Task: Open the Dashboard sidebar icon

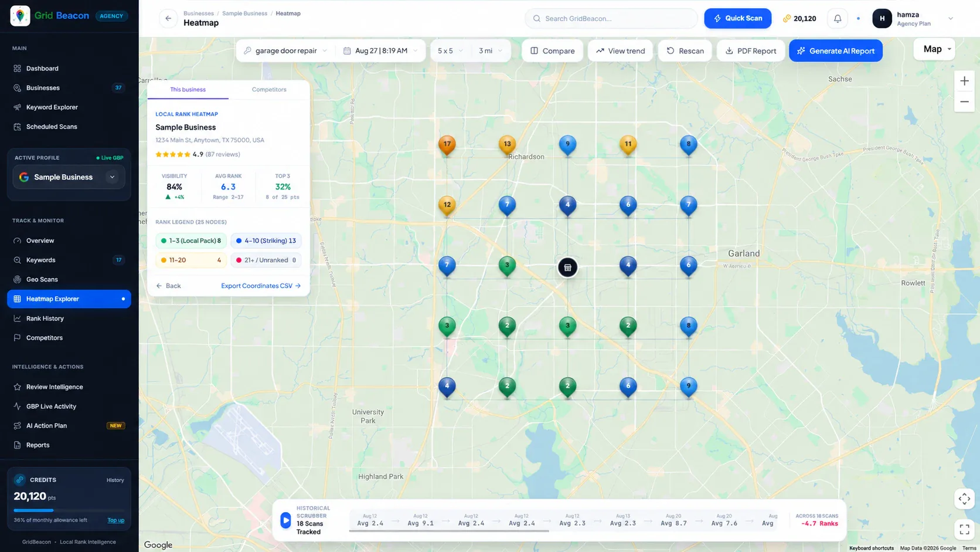Action: 17,69
